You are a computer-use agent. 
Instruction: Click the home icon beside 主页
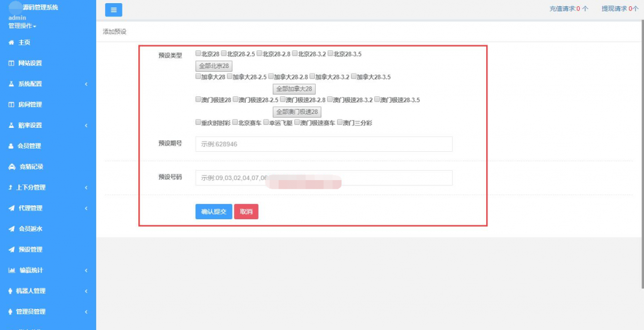(x=11, y=43)
